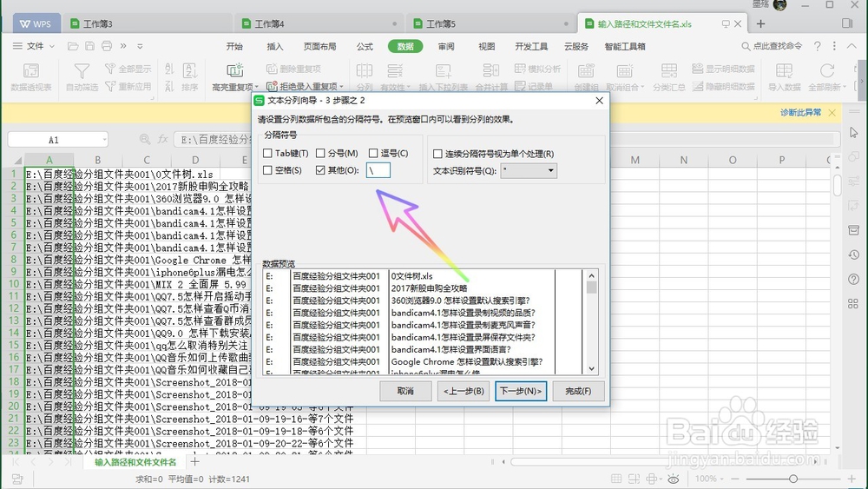Close the text-to-columns wizard dialog
This screenshot has height=489, width=868.
[x=599, y=100]
